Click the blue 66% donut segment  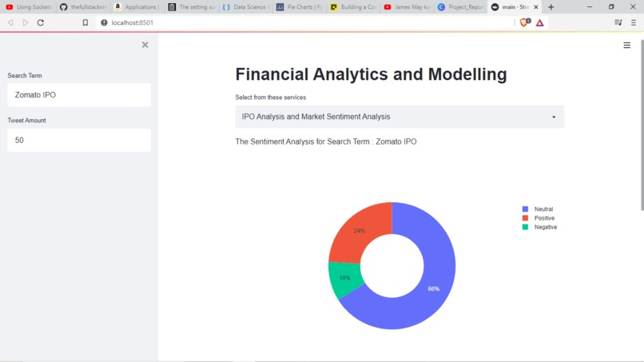point(434,288)
